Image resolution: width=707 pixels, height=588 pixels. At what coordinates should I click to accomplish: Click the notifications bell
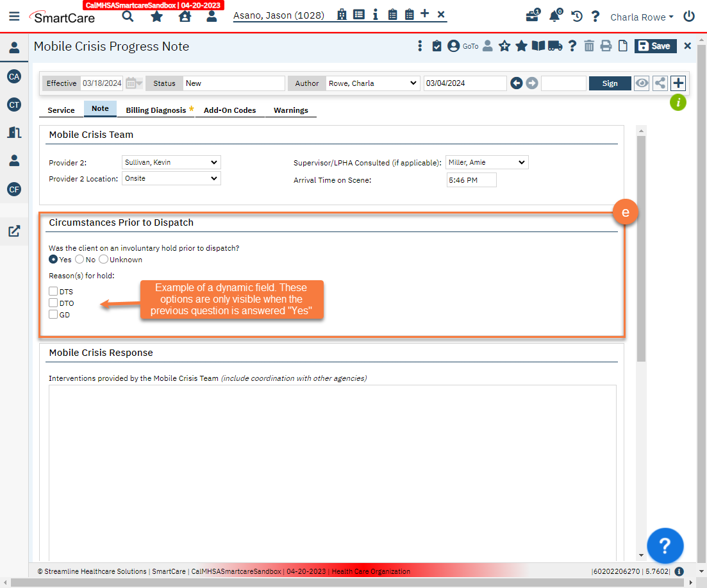coord(554,17)
